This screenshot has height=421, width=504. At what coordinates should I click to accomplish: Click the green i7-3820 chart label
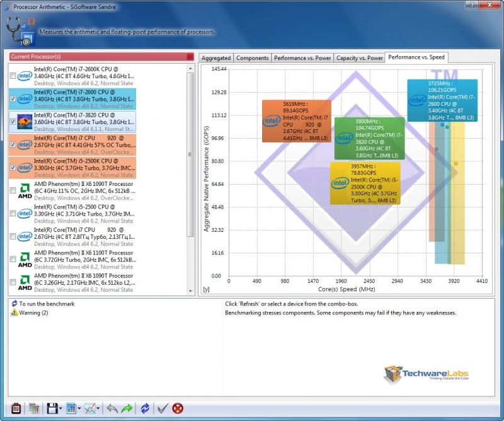370,138
